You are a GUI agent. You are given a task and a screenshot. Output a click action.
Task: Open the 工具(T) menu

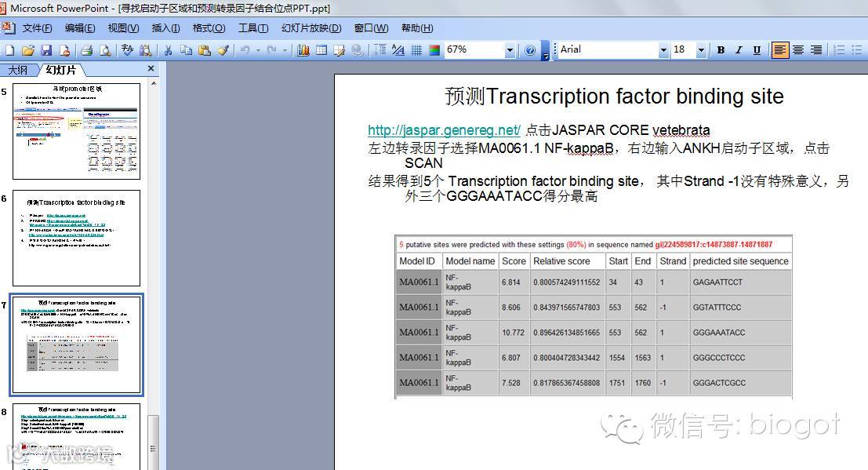(253, 28)
